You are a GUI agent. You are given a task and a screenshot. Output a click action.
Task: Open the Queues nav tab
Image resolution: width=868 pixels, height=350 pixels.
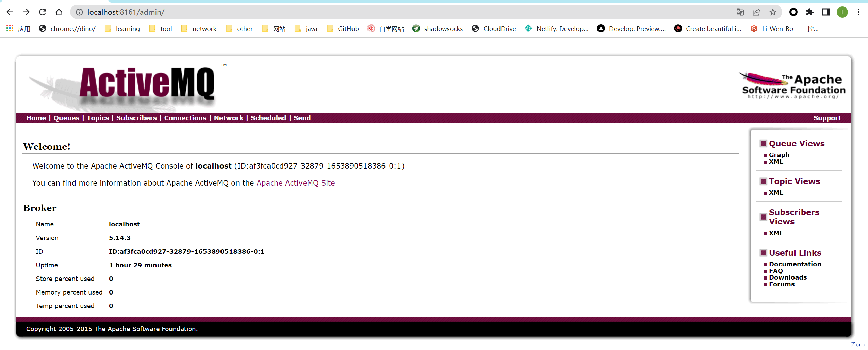66,118
